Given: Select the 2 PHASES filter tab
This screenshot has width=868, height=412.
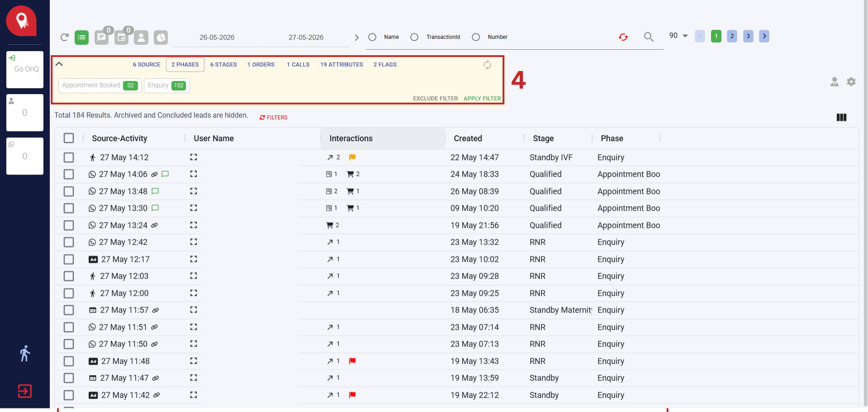Looking at the screenshot, I should [185, 65].
